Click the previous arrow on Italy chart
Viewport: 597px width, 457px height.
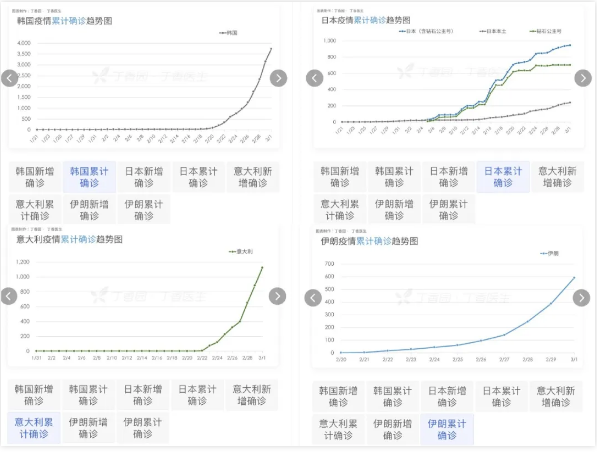point(9,296)
